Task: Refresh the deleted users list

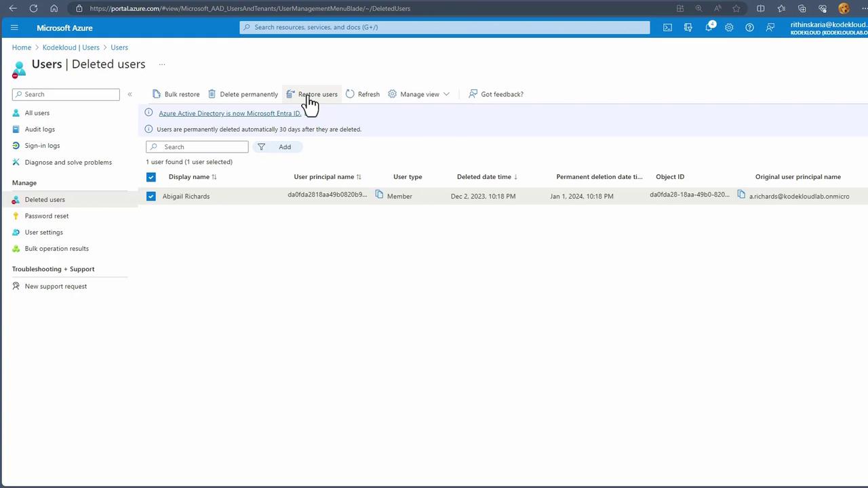Action: tap(363, 94)
